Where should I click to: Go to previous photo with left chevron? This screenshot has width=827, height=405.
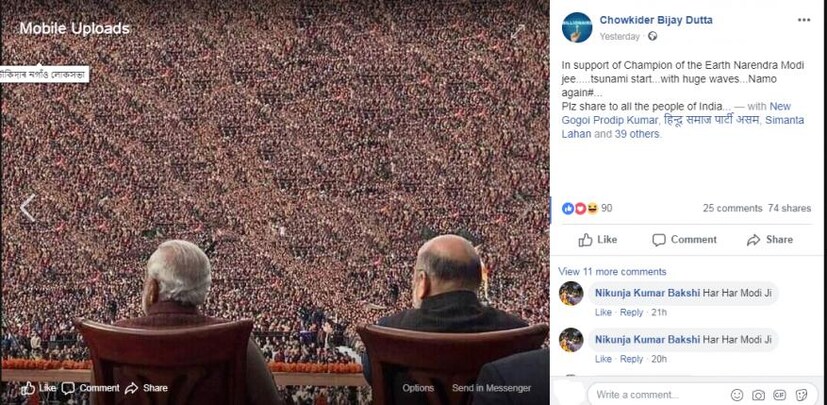27,208
